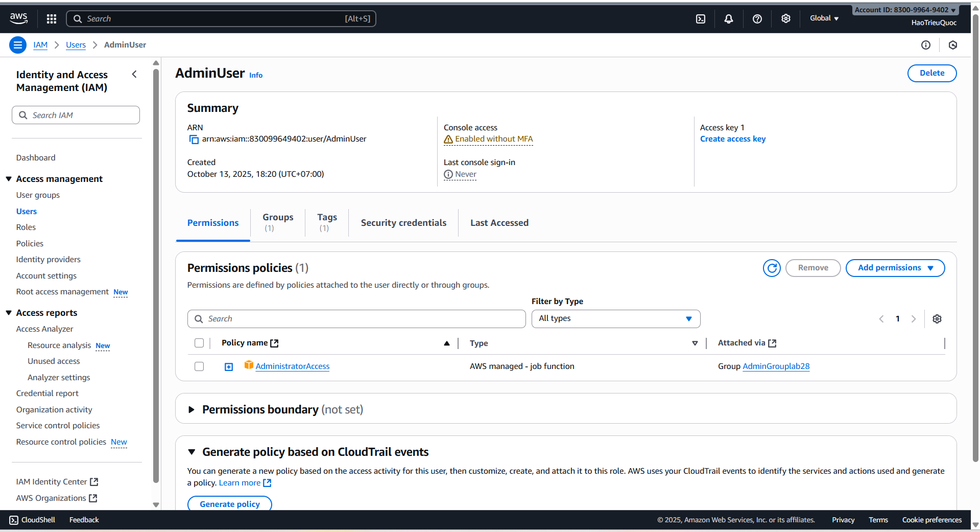Open the help question mark menu

coord(757,19)
